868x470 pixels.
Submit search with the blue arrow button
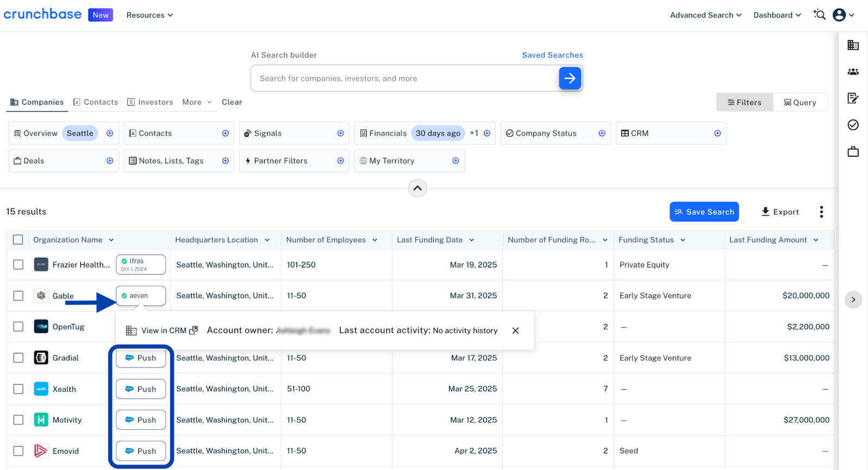click(x=570, y=78)
